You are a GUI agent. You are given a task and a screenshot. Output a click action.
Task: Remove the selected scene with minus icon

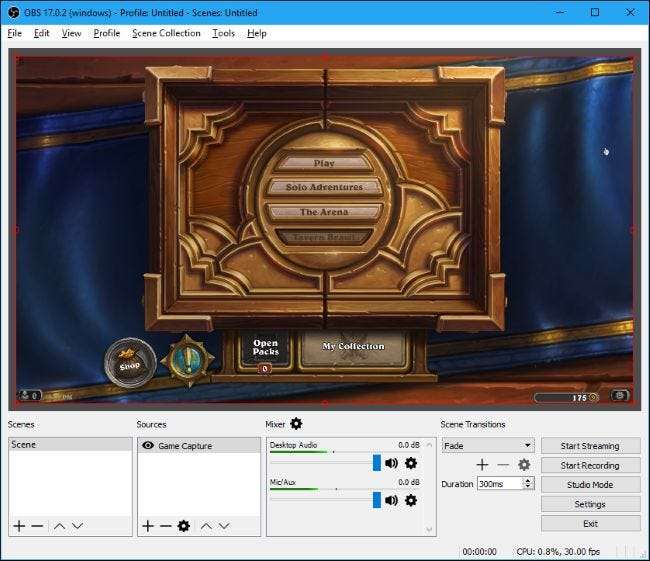[x=37, y=526]
